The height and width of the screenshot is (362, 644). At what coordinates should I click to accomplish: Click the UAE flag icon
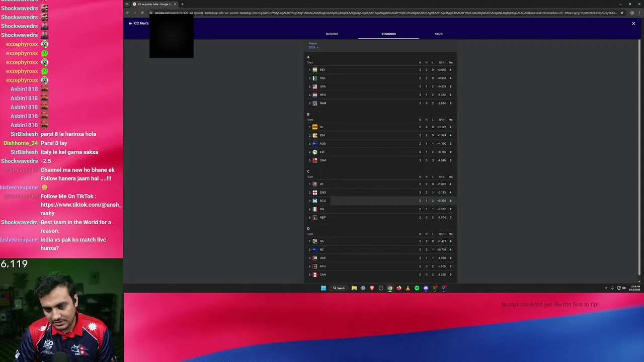(315, 258)
